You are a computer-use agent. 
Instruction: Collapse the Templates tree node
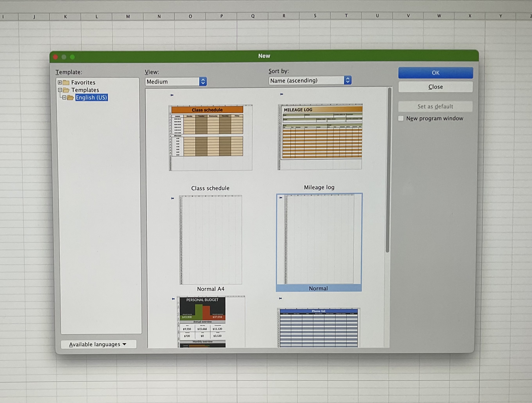click(60, 90)
